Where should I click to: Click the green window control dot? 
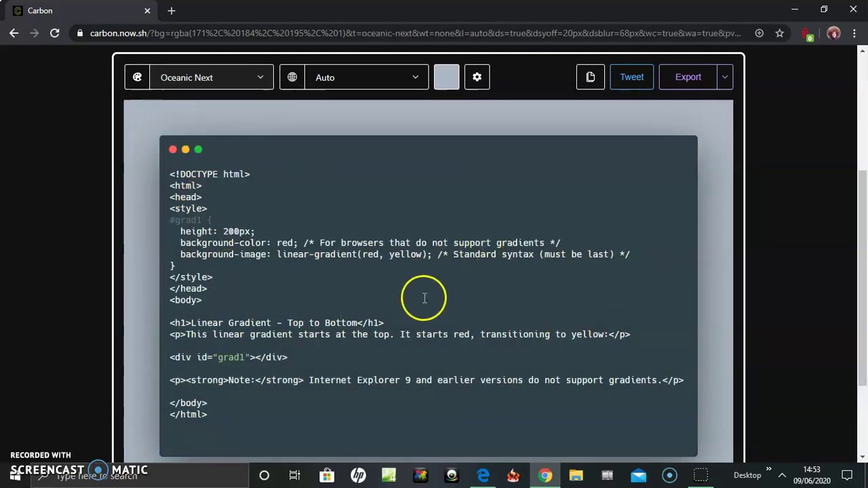pyautogui.click(x=198, y=149)
